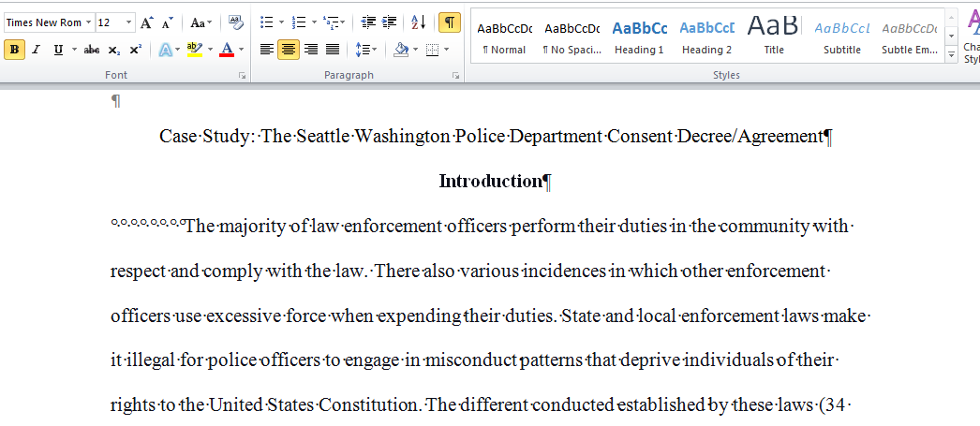Open the Borders dropdown arrow
The image size is (980, 426).
pos(446,50)
